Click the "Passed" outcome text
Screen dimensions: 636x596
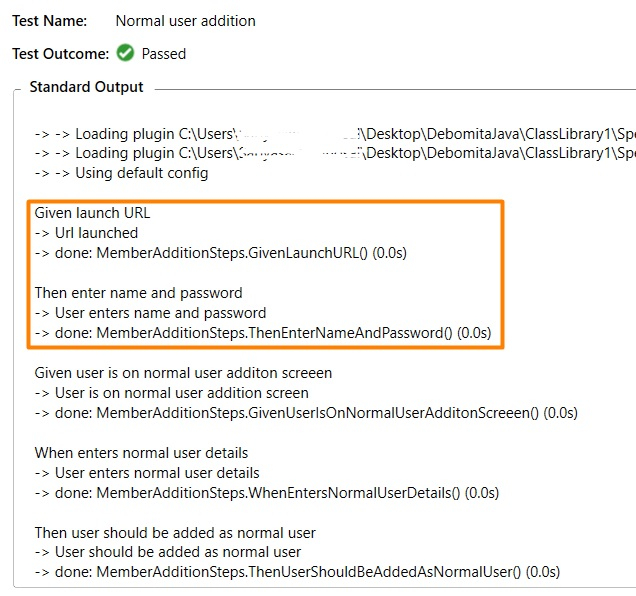click(164, 54)
